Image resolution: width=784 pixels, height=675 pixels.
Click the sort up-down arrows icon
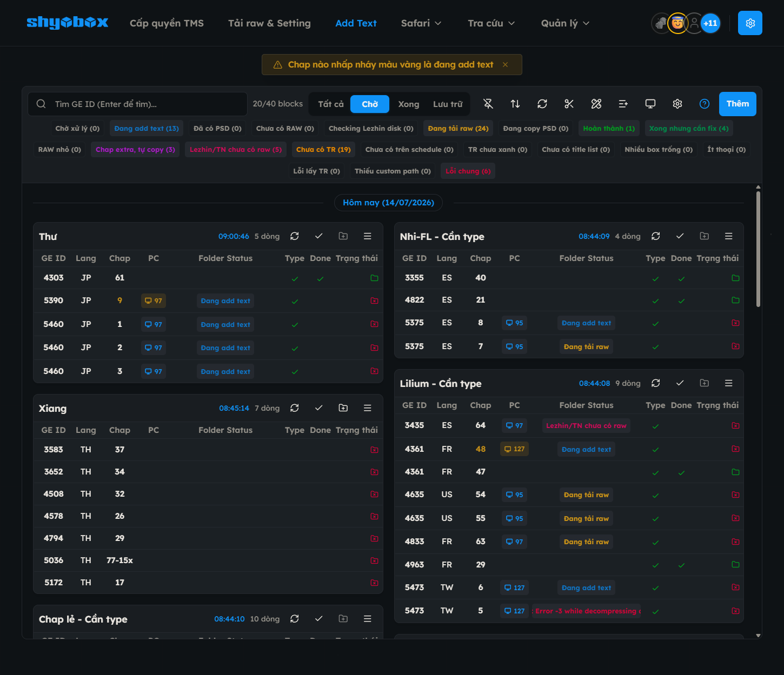coord(515,104)
